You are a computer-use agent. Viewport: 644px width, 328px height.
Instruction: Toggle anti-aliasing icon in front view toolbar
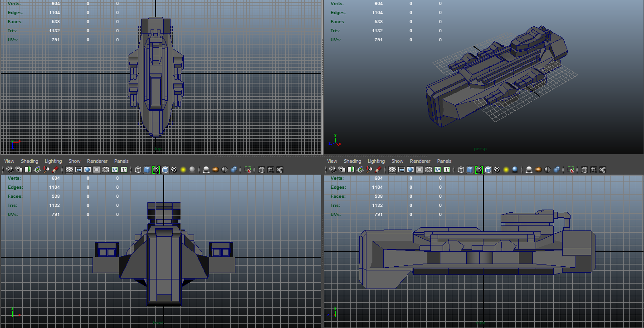pos(224,170)
